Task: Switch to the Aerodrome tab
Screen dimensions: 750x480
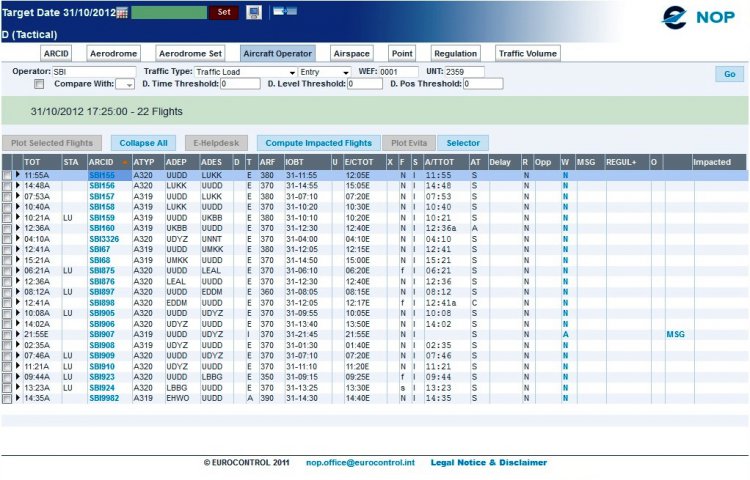Action: coord(113,54)
